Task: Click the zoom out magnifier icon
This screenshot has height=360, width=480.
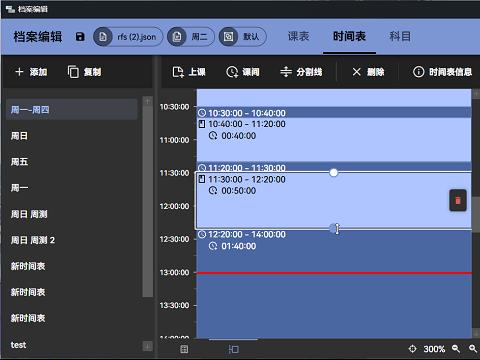Action: click(x=456, y=349)
